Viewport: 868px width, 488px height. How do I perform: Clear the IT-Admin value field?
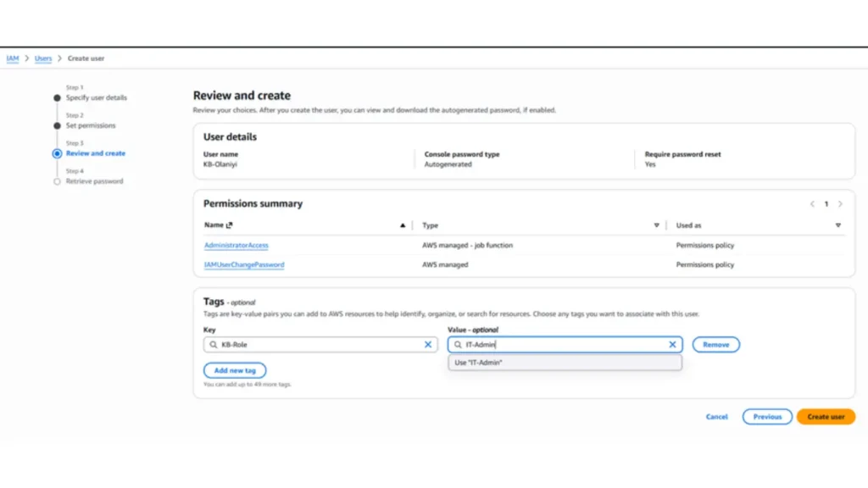(672, 345)
